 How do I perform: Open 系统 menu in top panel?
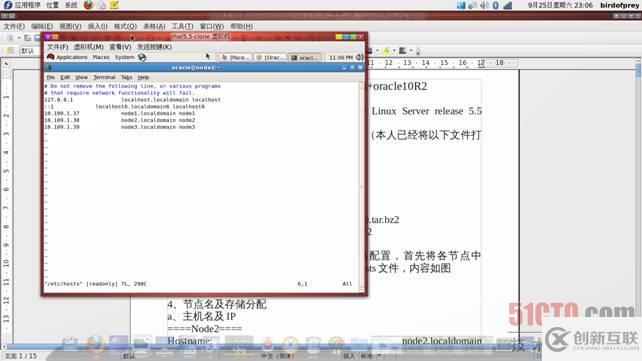point(71,5)
